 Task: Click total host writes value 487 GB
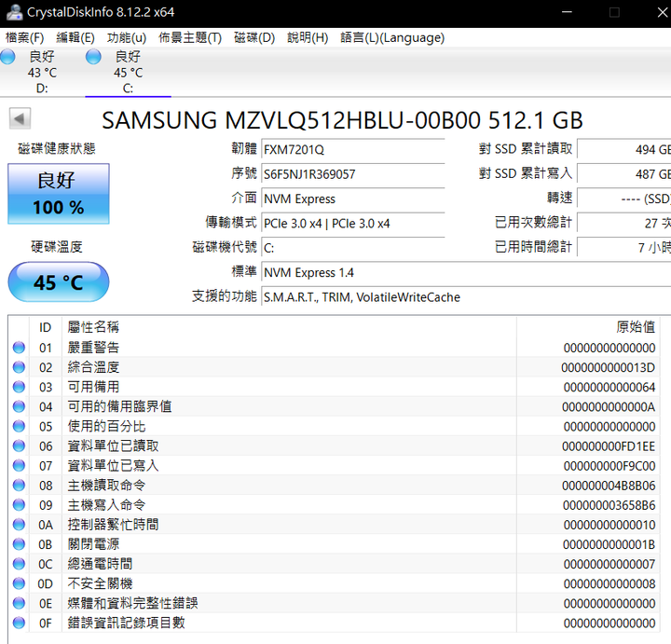pyautogui.click(x=623, y=174)
